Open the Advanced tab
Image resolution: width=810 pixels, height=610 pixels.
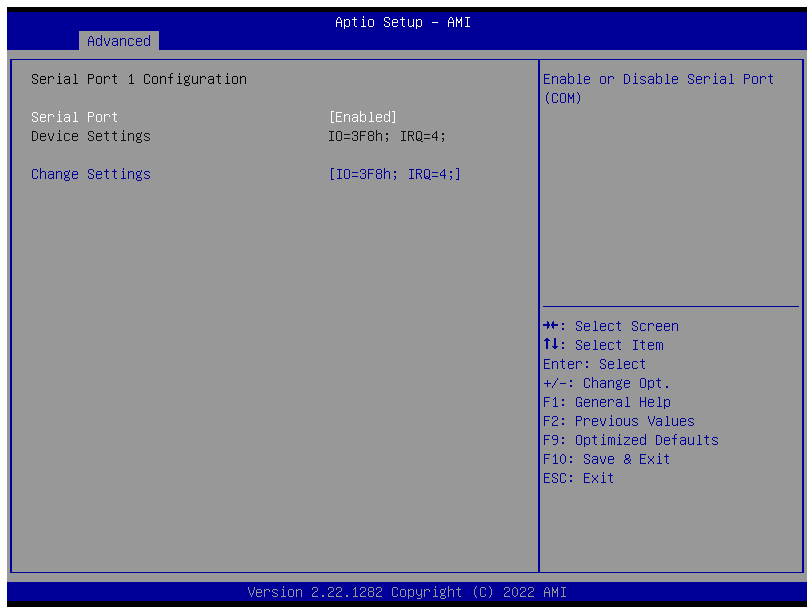click(x=118, y=41)
